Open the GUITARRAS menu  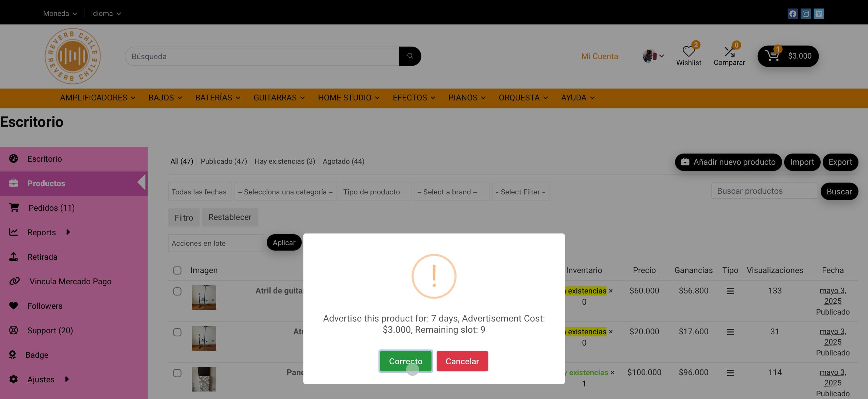tap(279, 98)
